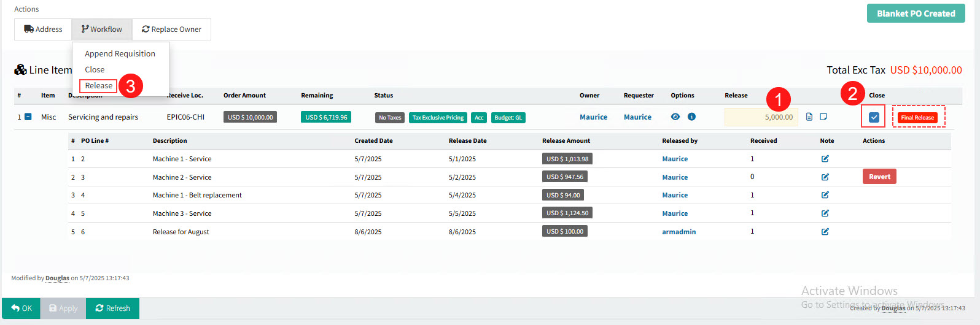The height and width of the screenshot is (325, 980).
Task: Edit note for Release for August row
Action: pos(825,232)
